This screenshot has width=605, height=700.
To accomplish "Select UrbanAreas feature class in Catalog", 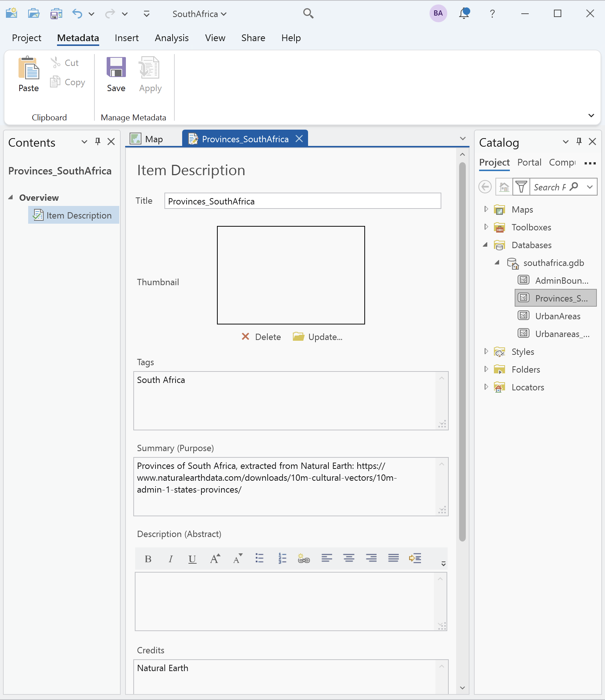I will (549, 316).
